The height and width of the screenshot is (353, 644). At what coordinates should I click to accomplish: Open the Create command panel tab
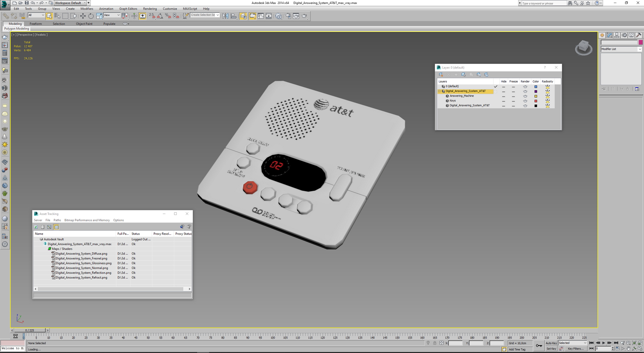tap(602, 35)
